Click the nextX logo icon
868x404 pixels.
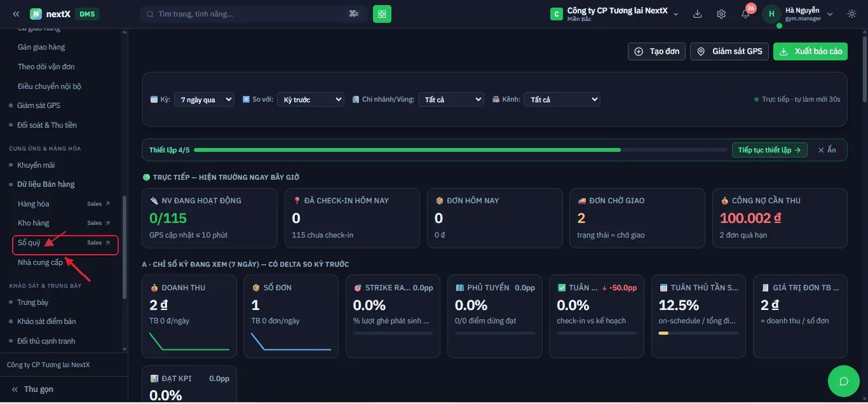(36, 14)
